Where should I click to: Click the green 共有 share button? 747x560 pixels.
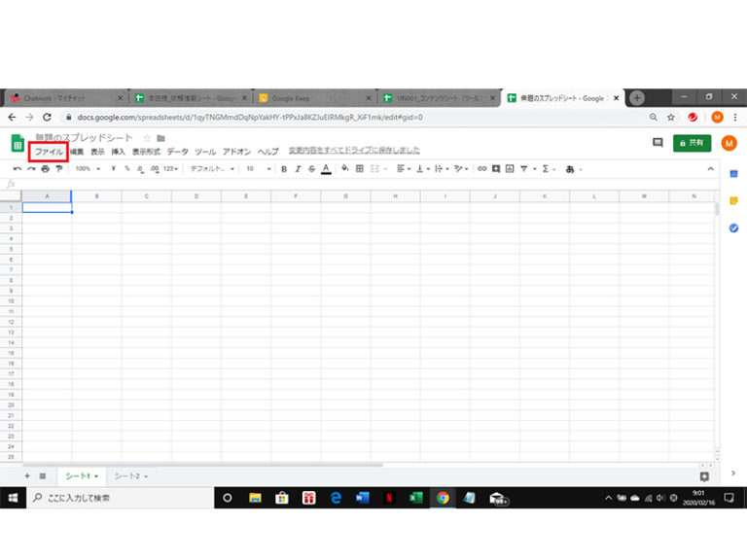pyautogui.click(x=692, y=143)
